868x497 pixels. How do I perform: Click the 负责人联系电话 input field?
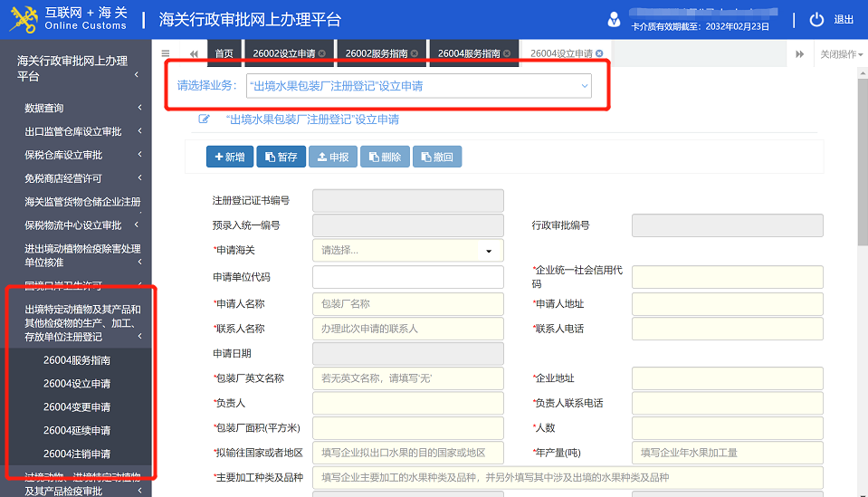point(728,403)
